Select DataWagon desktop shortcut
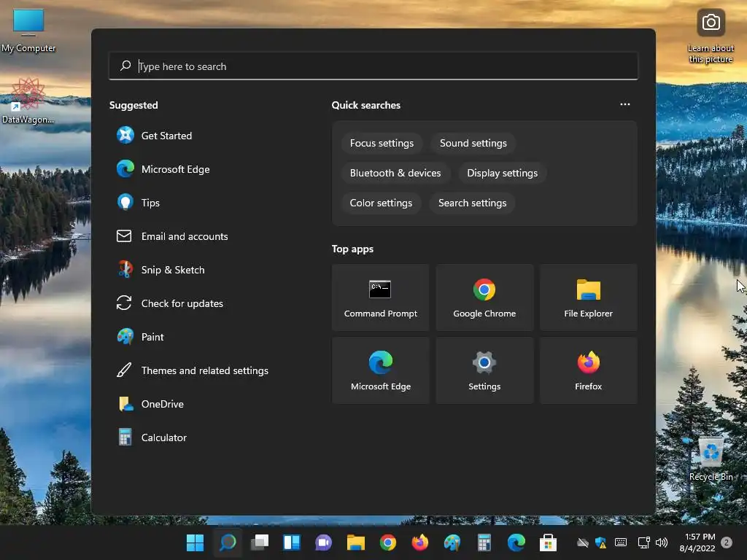 (28, 101)
